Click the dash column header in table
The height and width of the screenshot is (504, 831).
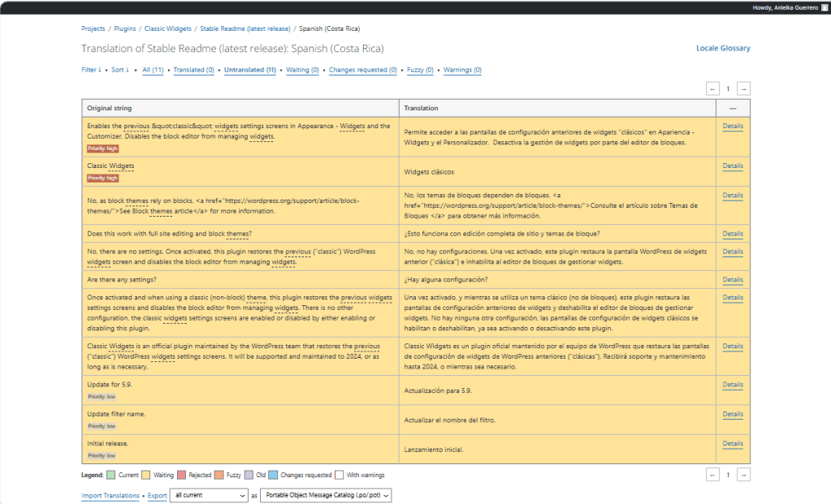pyautogui.click(x=733, y=108)
